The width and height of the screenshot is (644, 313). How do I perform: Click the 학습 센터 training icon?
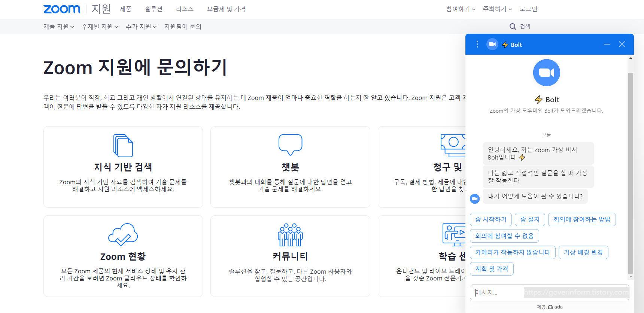[454, 235]
